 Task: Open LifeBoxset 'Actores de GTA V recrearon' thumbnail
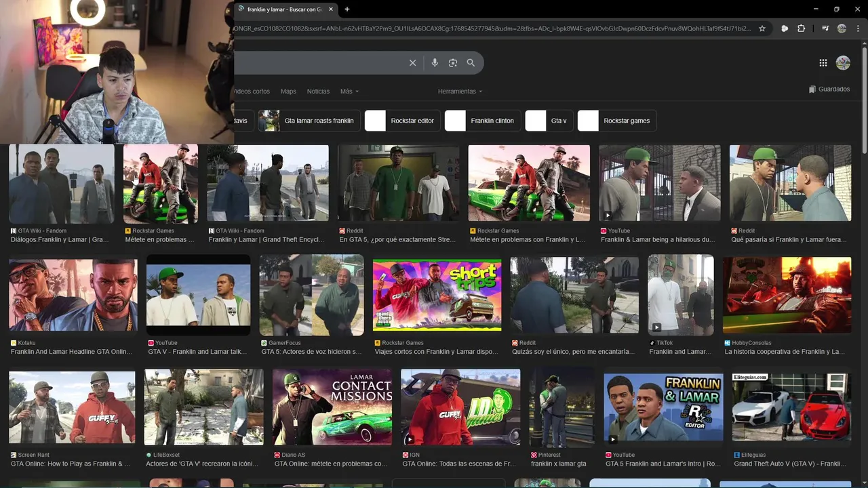click(x=204, y=407)
